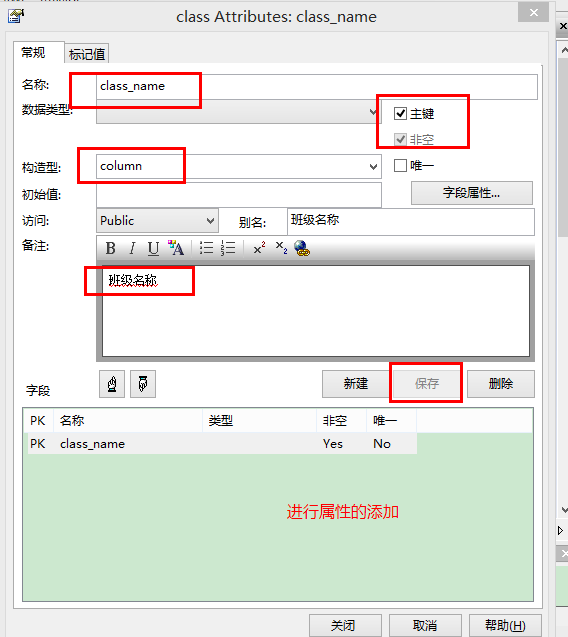Screen dimensions: 568x637
Task: Select the class_name row in fields list
Action: pyautogui.click(x=222, y=444)
